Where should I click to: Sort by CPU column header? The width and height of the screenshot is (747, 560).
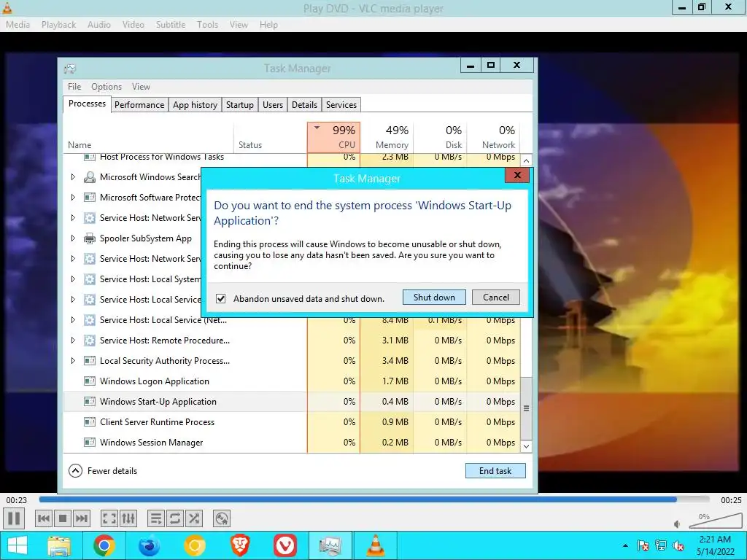click(333, 137)
